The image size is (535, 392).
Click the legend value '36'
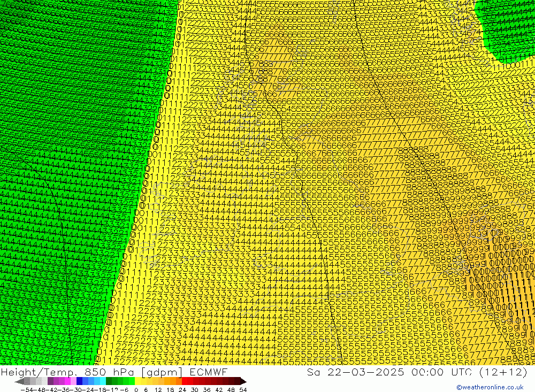click(207, 390)
